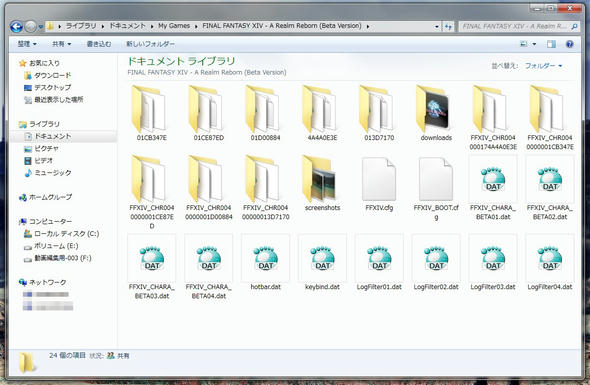The height and width of the screenshot is (385, 590).
Task: Select the FFXIV_CHR004000174A4A0E3E folder icon
Action: click(x=490, y=109)
